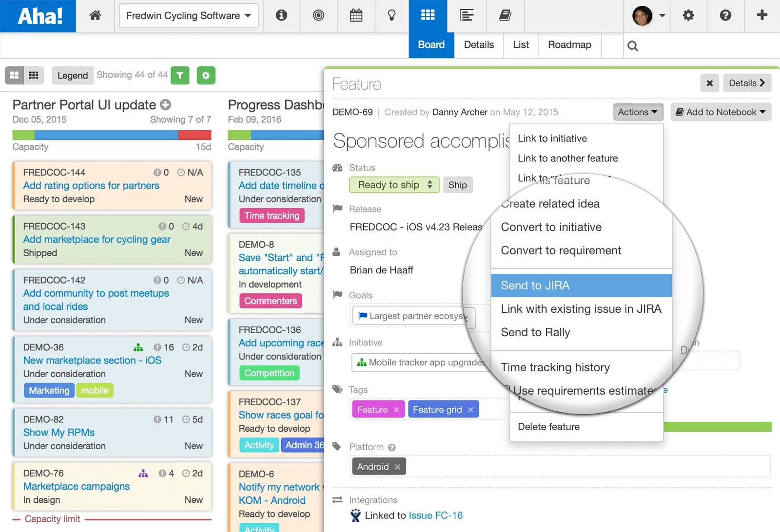Remove the Feature tag

(x=396, y=410)
